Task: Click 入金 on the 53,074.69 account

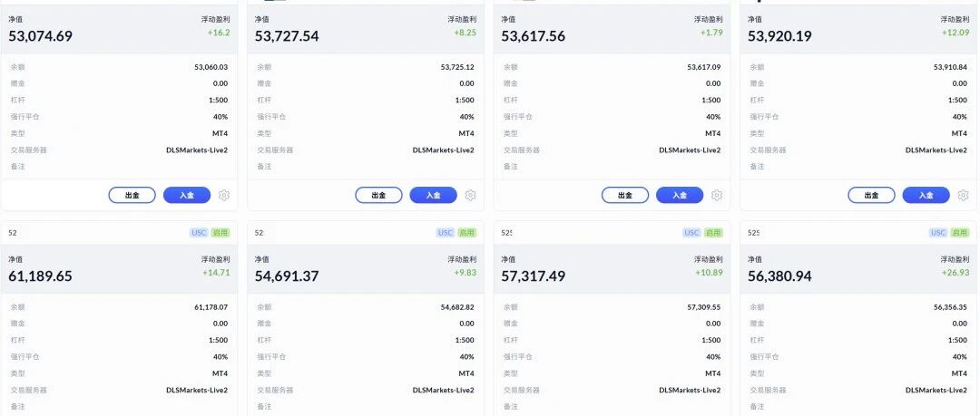Action: tap(187, 195)
